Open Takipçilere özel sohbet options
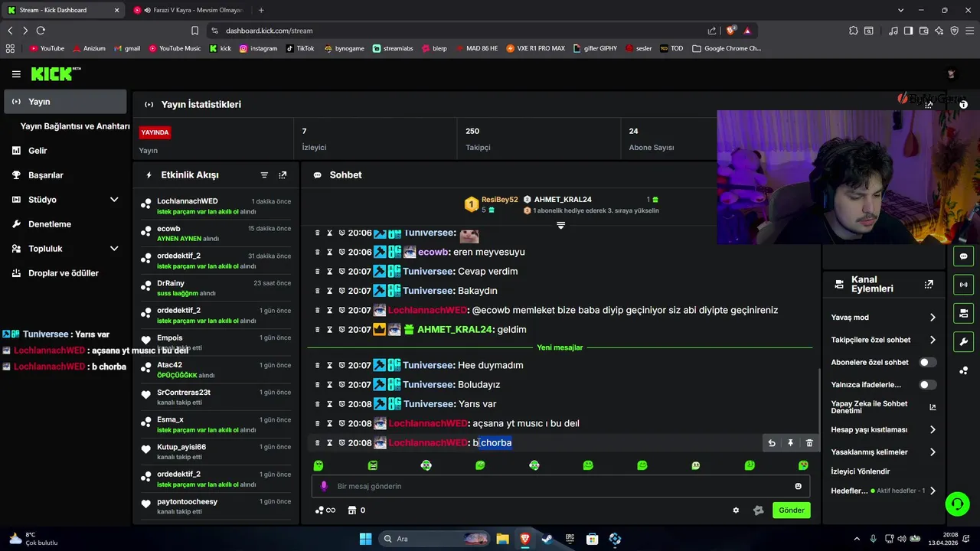Viewport: 980px width, 551px height. pyautogui.click(x=884, y=340)
